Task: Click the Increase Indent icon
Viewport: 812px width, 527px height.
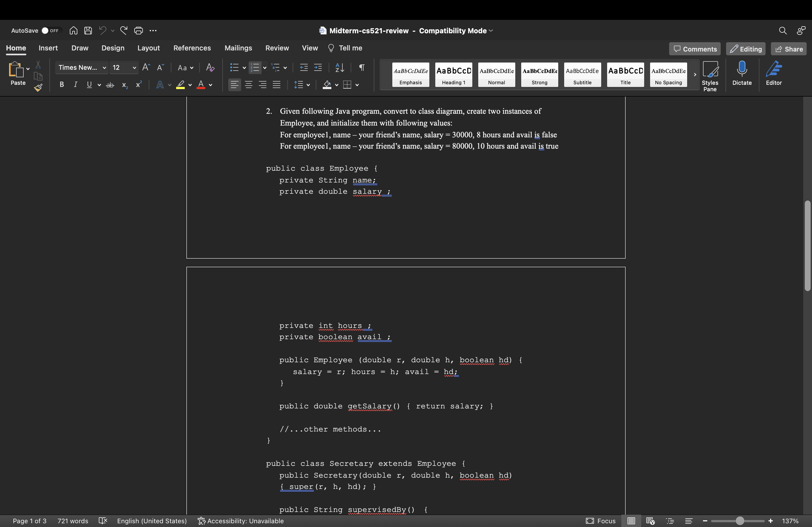Action: click(318, 68)
